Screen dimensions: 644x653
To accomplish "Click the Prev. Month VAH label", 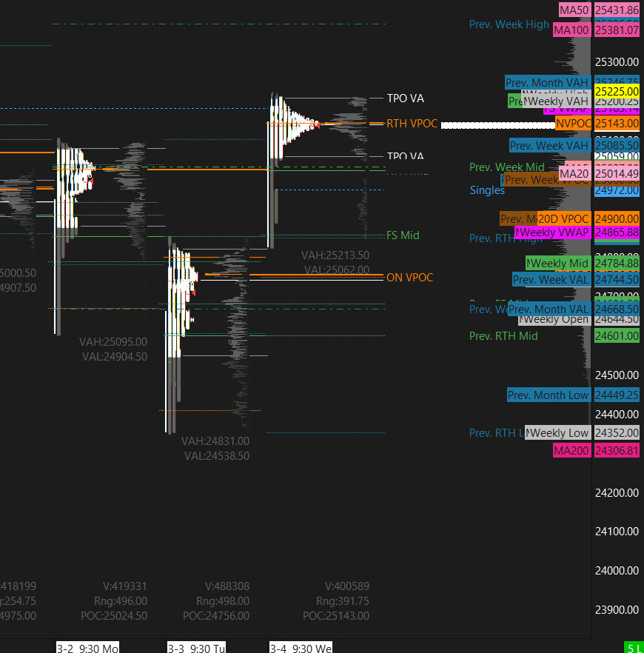I will click(547, 82).
